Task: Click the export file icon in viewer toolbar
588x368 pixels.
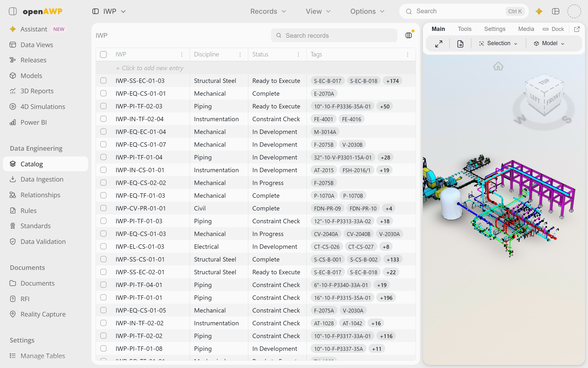Action: click(x=460, y=44)
